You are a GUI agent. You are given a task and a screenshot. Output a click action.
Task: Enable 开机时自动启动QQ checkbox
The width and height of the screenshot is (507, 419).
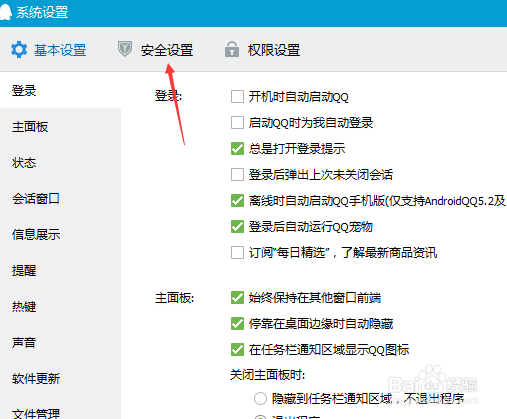click(x=237, y=97)
